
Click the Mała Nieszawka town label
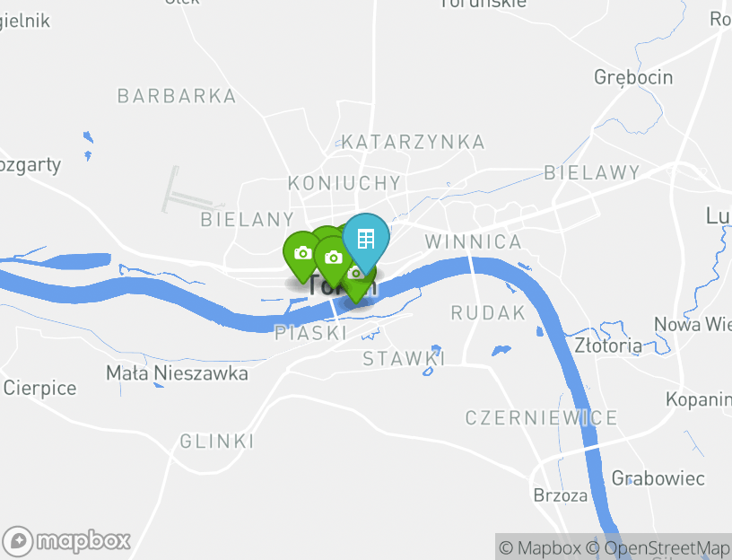(x=177, y=373)
